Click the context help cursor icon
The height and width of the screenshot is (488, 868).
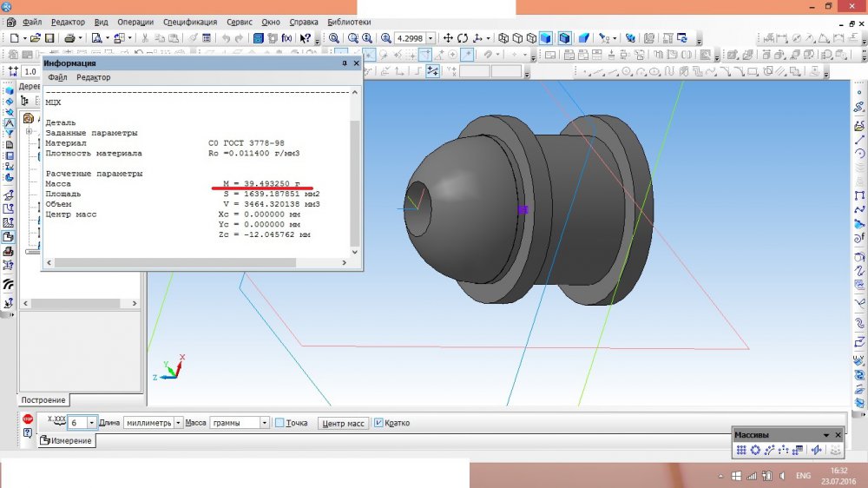[x=305, y=38]
